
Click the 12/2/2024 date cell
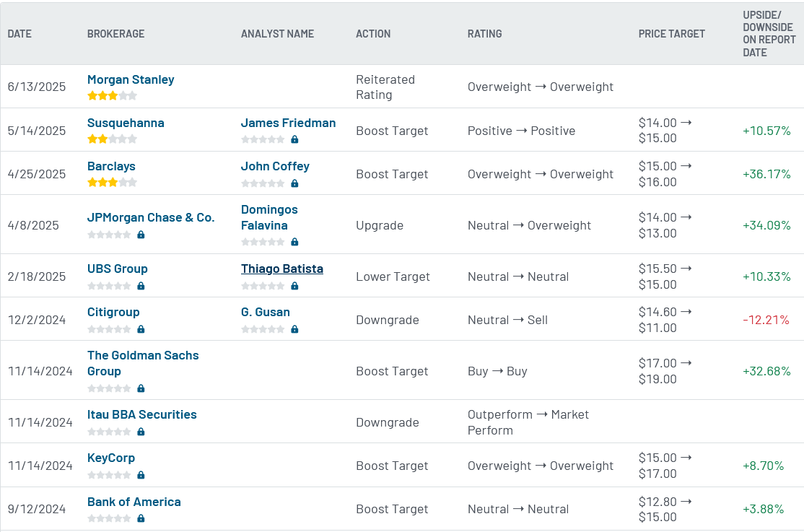36,320
